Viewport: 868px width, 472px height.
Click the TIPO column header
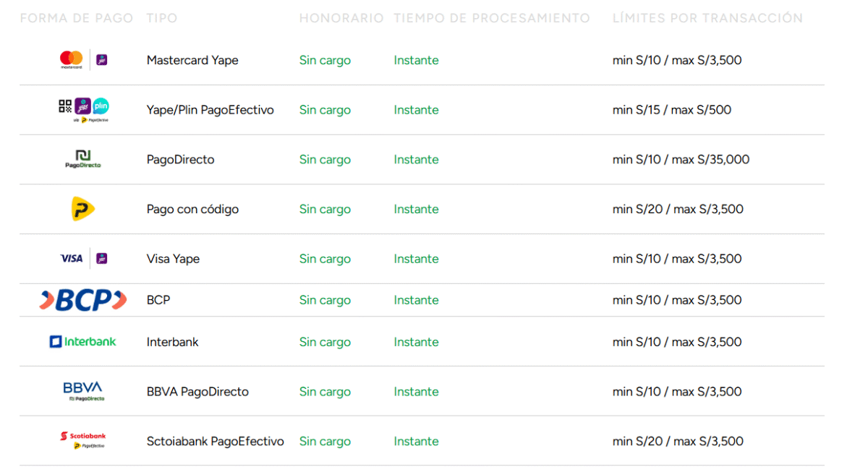162,18
